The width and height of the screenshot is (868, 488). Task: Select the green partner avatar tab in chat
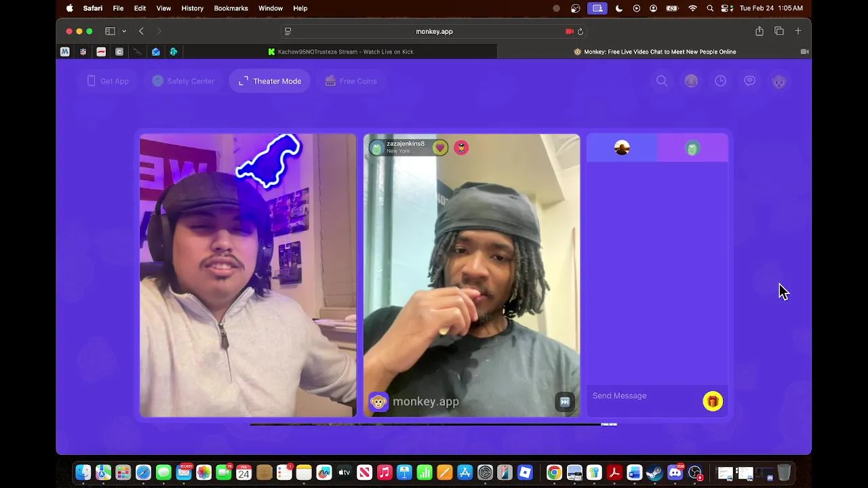click(x=692, y=148)
